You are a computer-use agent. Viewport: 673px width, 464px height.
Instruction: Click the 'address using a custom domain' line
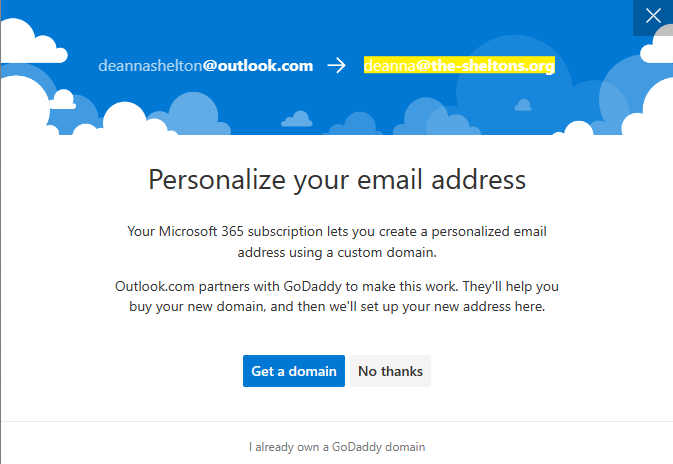pyautogui.click(x=337, y=250)
